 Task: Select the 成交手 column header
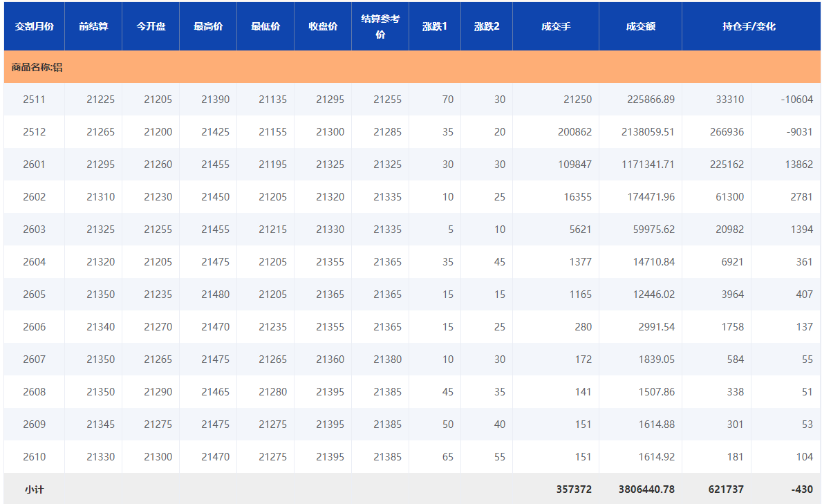coord(556,26)
